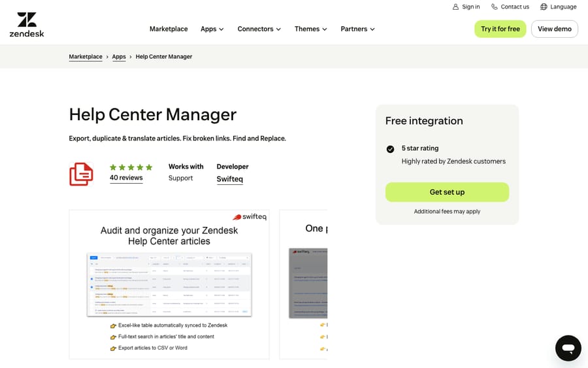
Task: Expand the Partners dropdown menu
Action: coord(357,29)
